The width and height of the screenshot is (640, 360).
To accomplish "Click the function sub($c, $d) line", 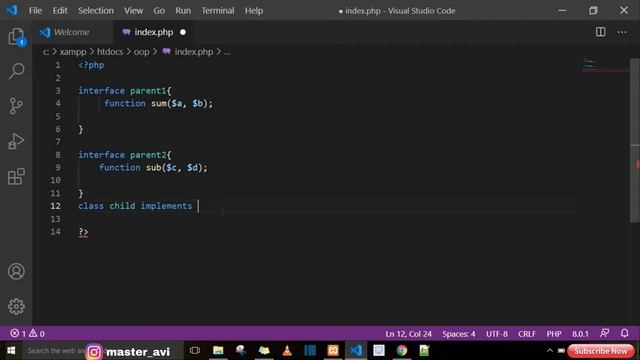I will coord(153,167).
